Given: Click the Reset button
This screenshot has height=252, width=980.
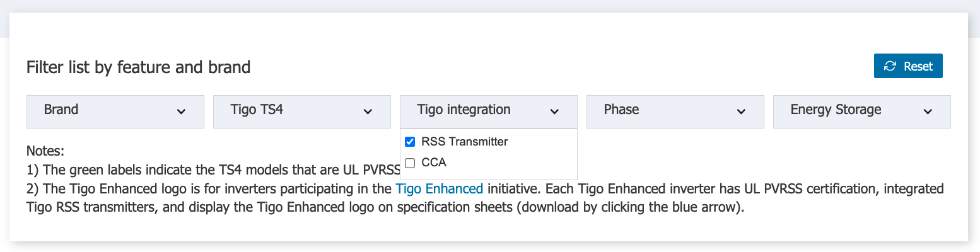Looking at the screenshot, I should 908,66.
